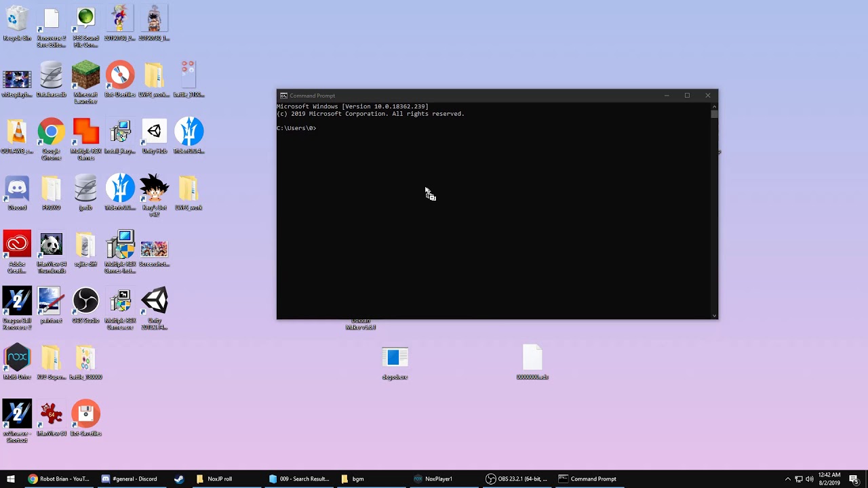Viewport: 868px width, 488px height.
Task: Open the network icon in system tray
Action: [799, 479]
